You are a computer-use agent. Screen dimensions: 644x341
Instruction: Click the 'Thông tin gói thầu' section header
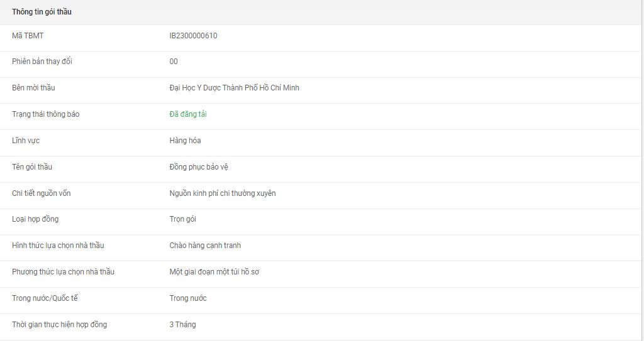(x=42, y=12)
